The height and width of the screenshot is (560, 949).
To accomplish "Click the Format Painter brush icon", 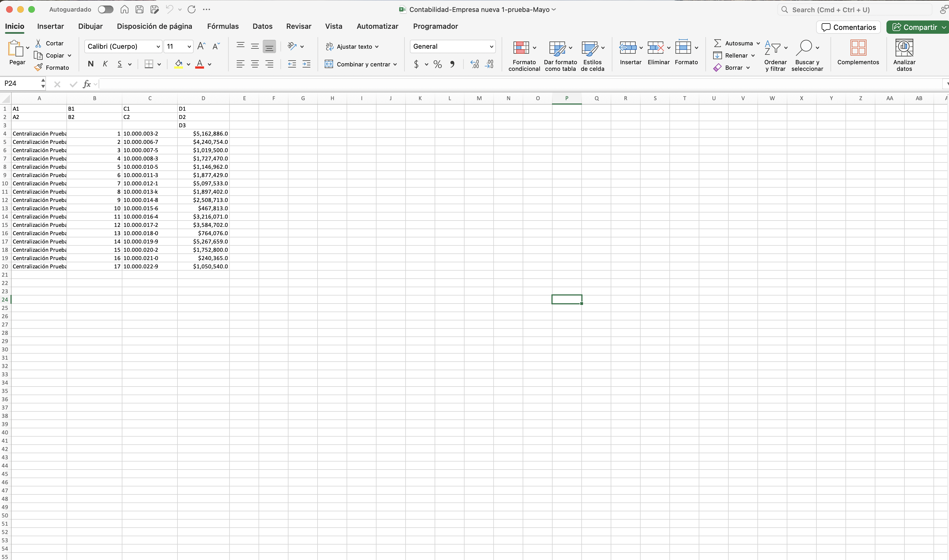I will pos(38,68).
